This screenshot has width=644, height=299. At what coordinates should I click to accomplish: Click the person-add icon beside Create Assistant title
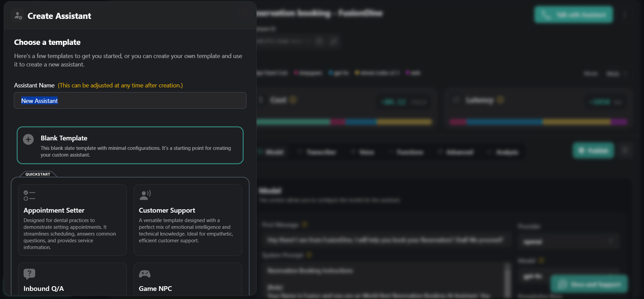coord(18,15)
